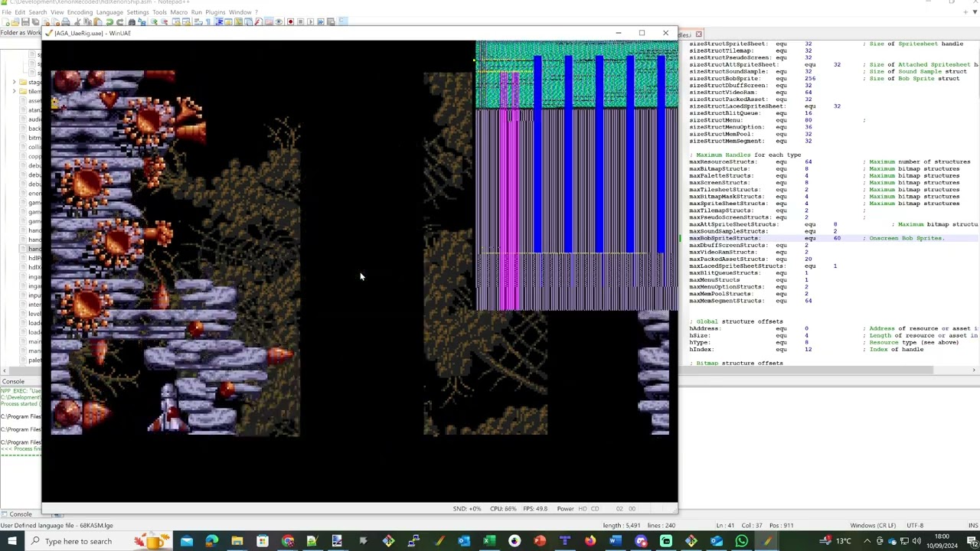This screenshot has width=980, height=551.
Task: Open the Plugins menu in Notepad++
Action: [215, 12]
